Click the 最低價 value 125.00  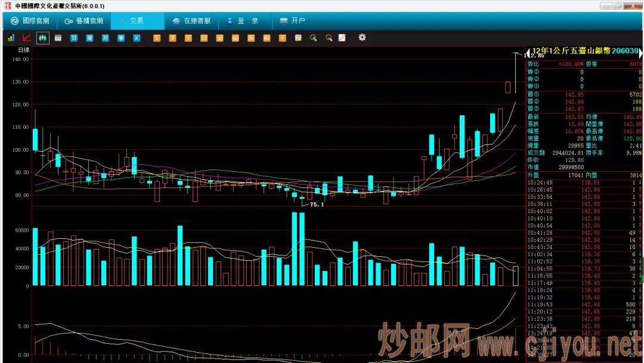click(633, 139)
